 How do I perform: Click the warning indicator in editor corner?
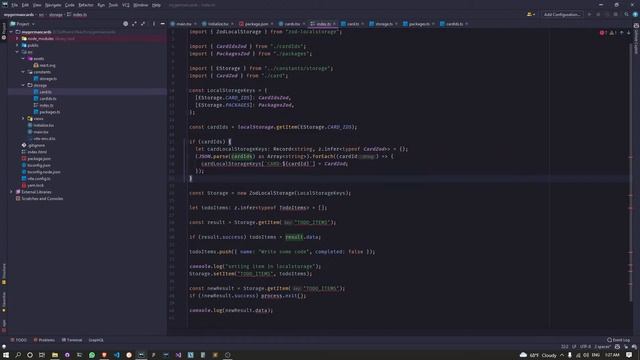[612, 33]
